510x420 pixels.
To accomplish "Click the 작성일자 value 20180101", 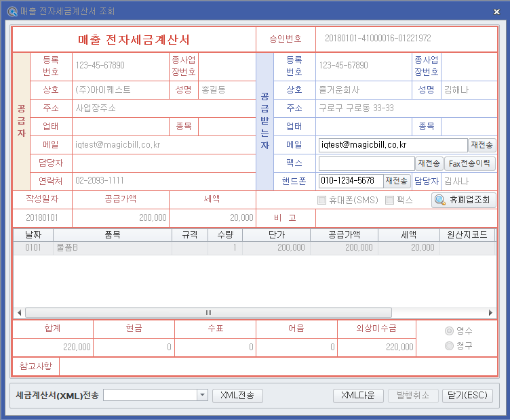I will click(x=42, y=218).
